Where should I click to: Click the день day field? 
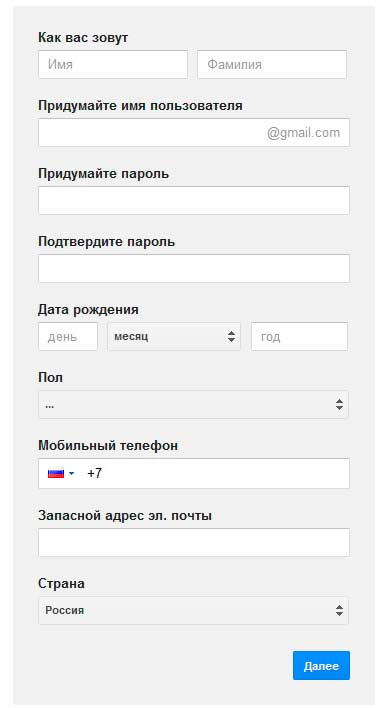[68, 336]
